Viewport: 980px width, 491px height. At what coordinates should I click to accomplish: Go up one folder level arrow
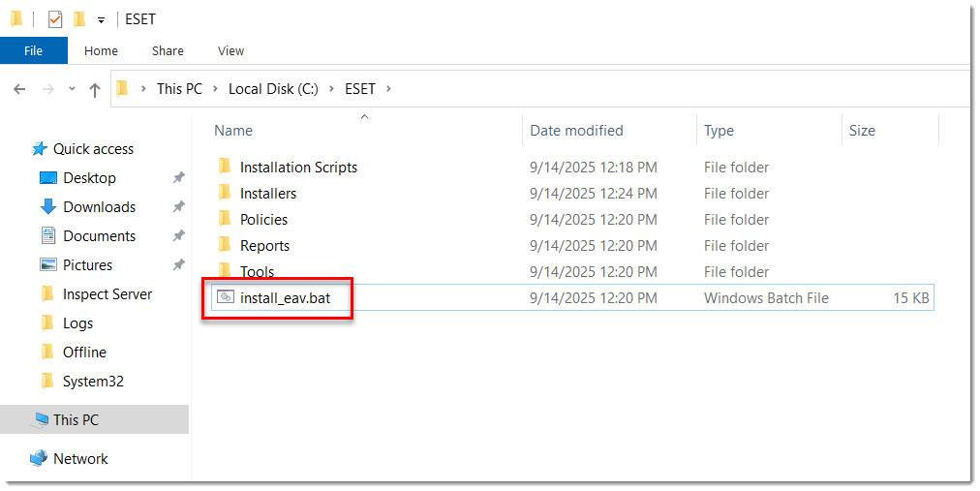pyautogui.click(x=94, y=90)
